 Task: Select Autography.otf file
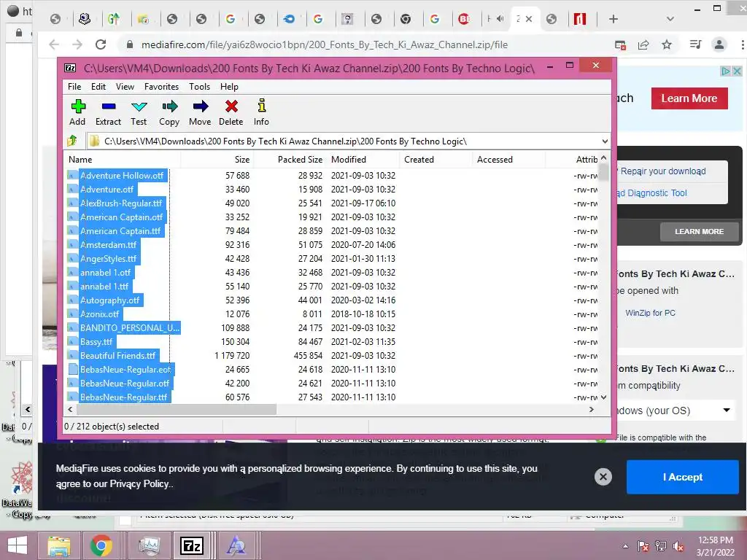pyautogui.click(x=109, y=300)
